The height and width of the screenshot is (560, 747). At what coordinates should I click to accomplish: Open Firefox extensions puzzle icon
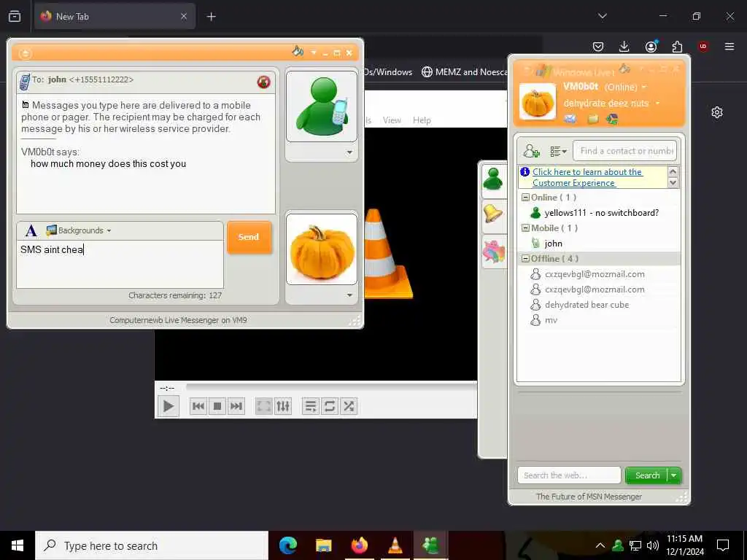(677, 46)
